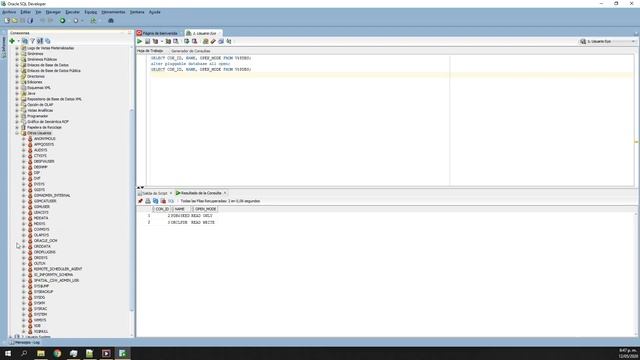
Task: Click the Save All icon in the main toolbar
Action: click(30, 20)
